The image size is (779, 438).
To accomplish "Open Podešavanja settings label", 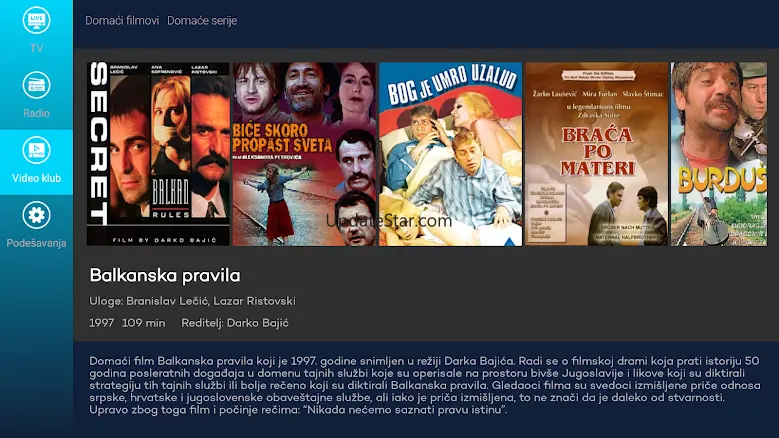I will [x=36, y=243].
